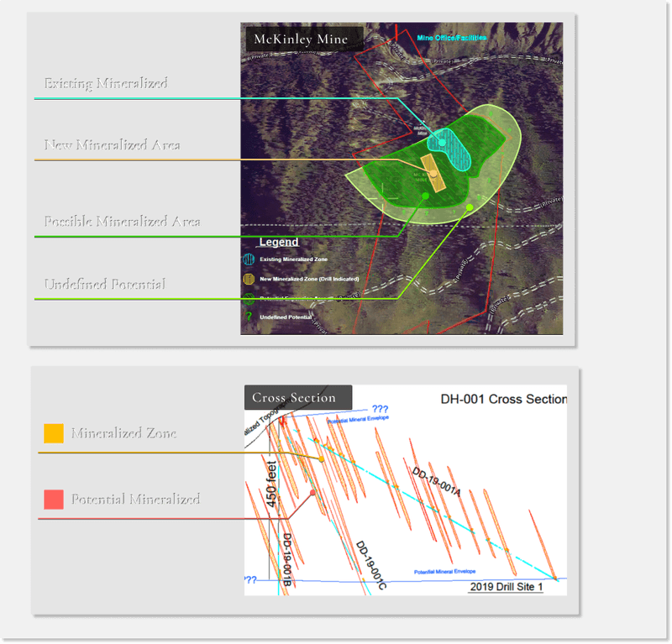Click the orange Mineralized Zone color swatch
Screen dimensions: 672x644
pos(52,433)
